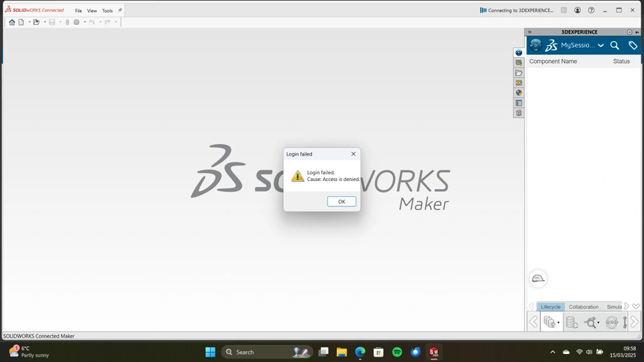
Task: Click the round helmet assistant button
Action: [538, 279]
